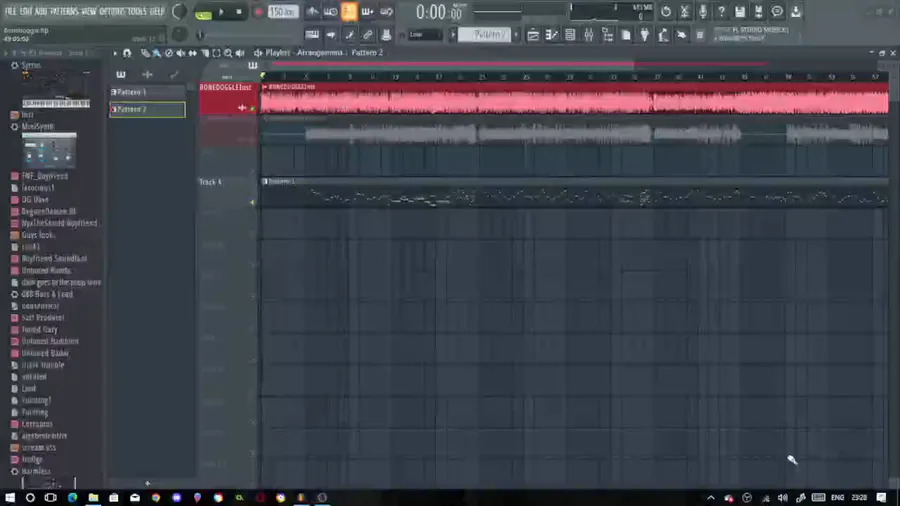Select the playlist zoom magnifier tool
Viewport: 900px width, 506px height.
[x=228, y=53]
